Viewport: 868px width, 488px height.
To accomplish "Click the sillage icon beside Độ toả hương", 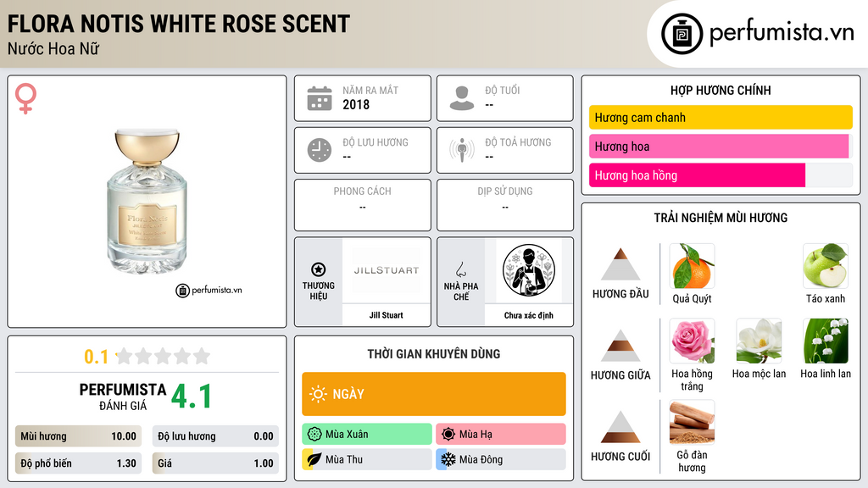I will coord(462,150).
